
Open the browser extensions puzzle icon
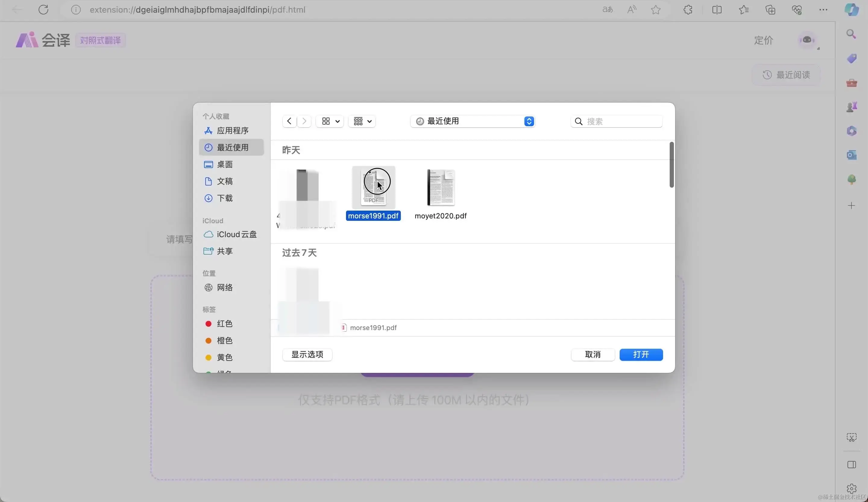point(688,10)
